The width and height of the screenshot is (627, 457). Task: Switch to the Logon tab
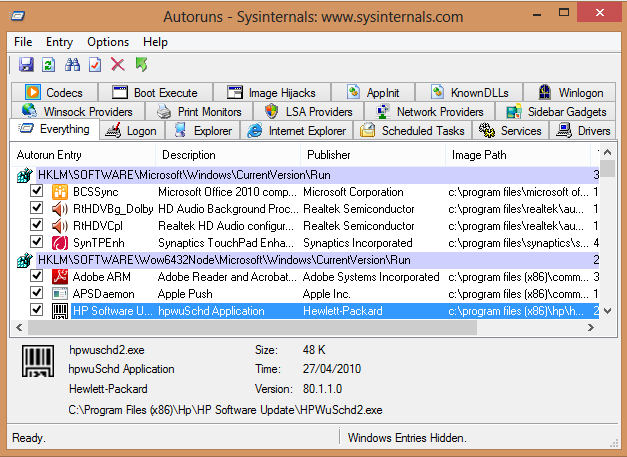click(132, 130)
